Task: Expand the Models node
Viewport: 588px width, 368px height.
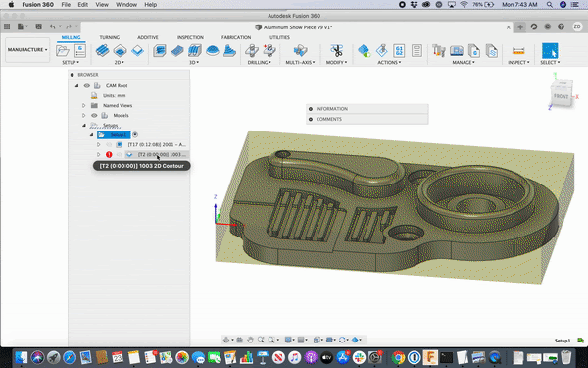Action: point(84,115)
